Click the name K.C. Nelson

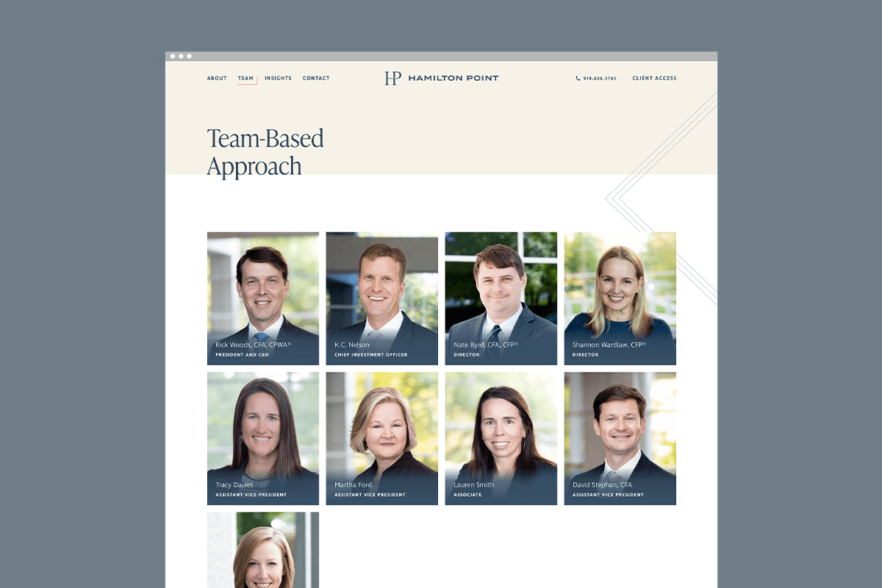(x=352, y=345)
